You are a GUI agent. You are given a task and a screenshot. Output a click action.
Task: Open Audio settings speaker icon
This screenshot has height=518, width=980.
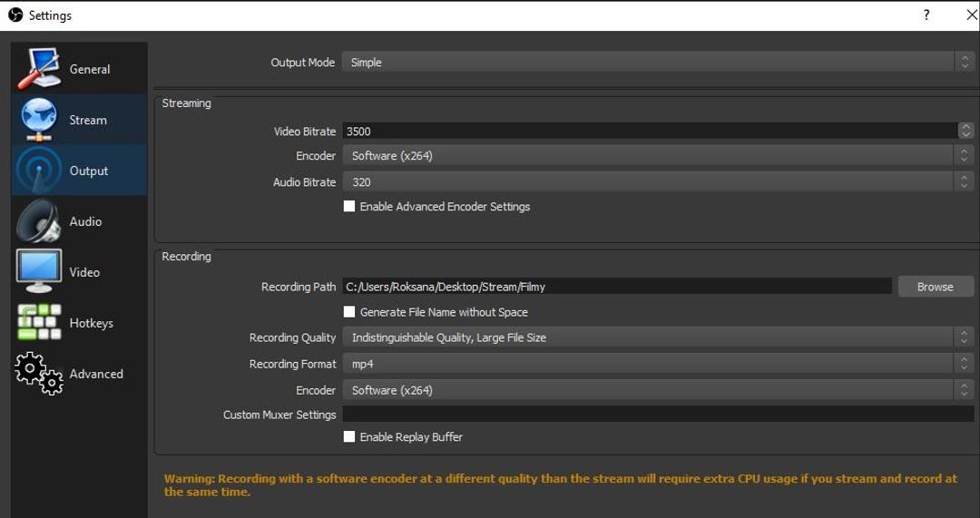coord(38,221)
